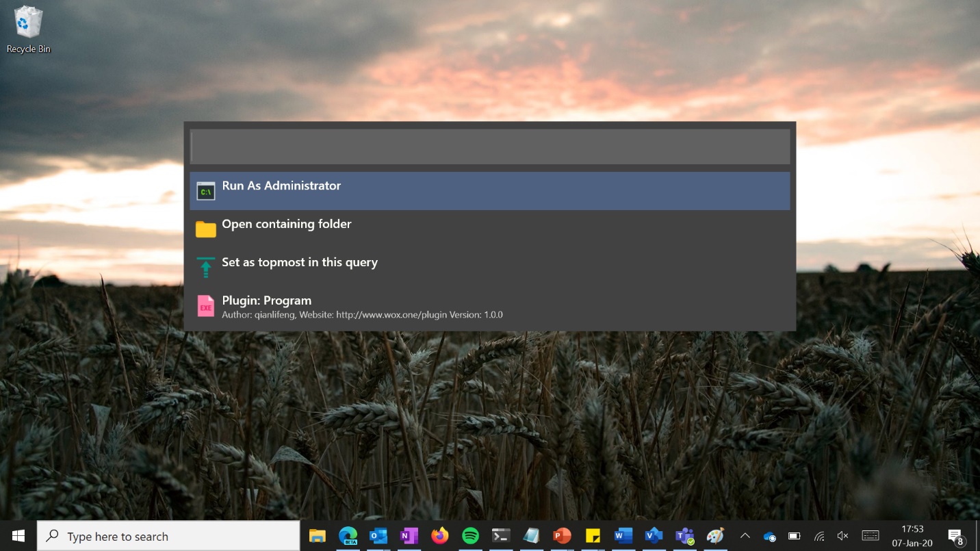Image resolution: width=980 pixels, height=551 pixels.
Task: Show hidden system tray icons
Action: pos(745,536)
